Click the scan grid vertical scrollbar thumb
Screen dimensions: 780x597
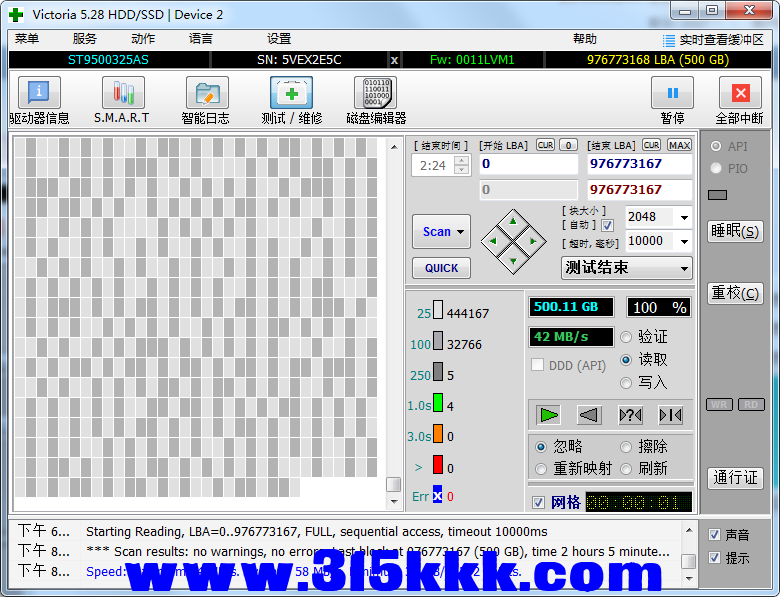pos(393,484)
